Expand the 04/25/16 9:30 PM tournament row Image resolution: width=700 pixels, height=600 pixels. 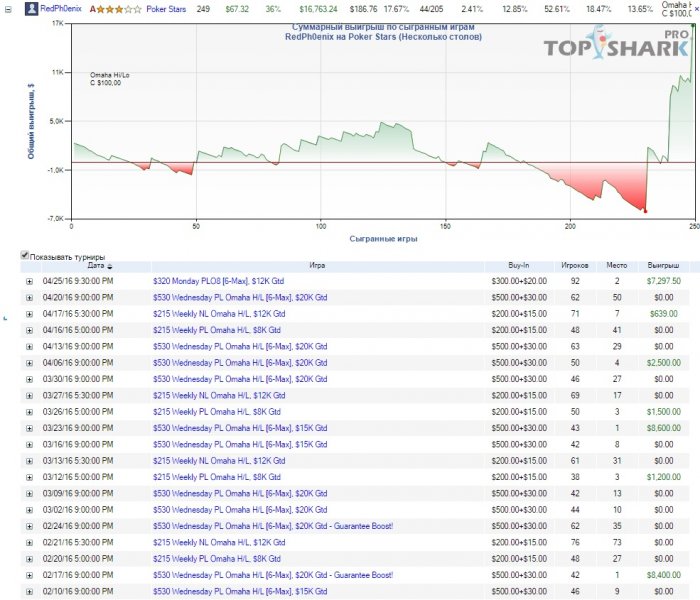pos(29,282)
